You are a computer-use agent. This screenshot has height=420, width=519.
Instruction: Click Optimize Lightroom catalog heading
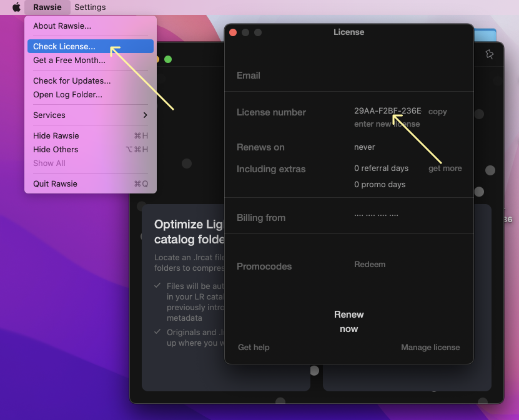[x=189, y=232]
